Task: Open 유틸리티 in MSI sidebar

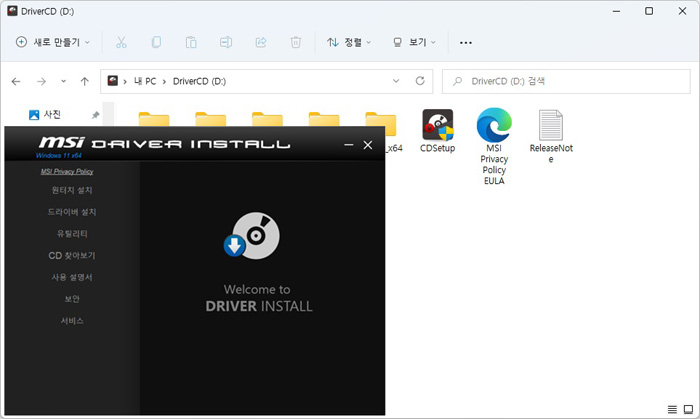Action: click(x=72, y=233)
